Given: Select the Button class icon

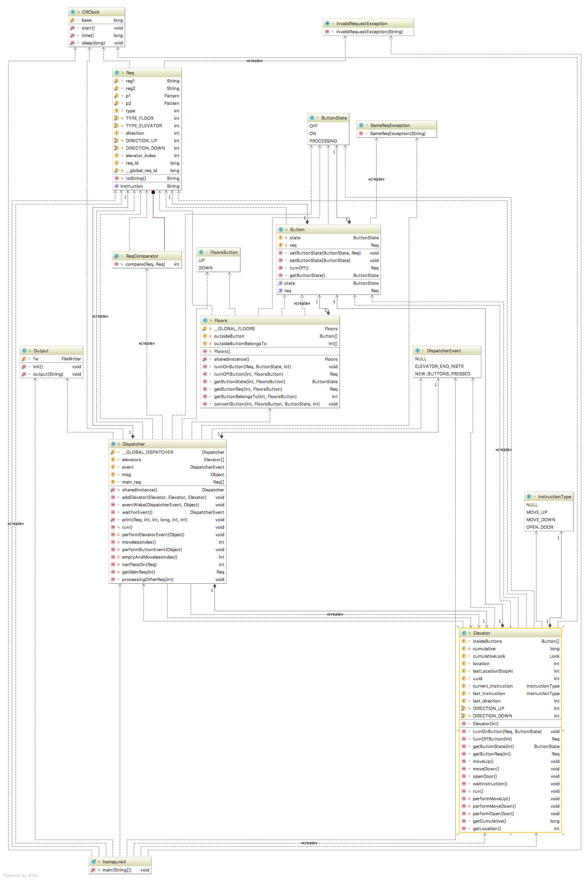Looking at the screenshot, I should click(x=281, y=229).
